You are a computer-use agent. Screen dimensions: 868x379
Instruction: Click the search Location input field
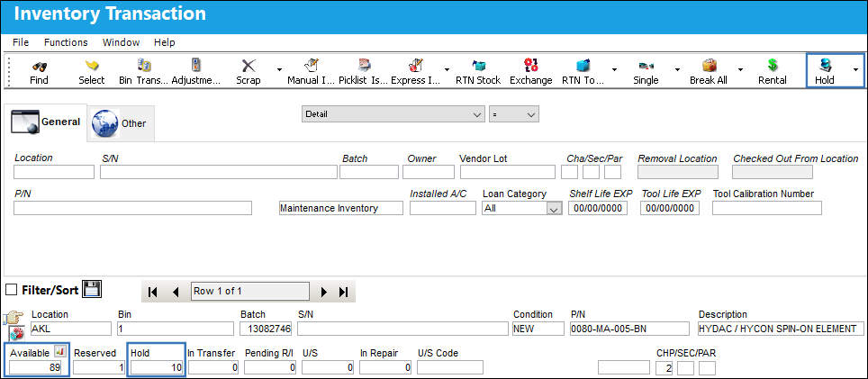click(54, 172)
